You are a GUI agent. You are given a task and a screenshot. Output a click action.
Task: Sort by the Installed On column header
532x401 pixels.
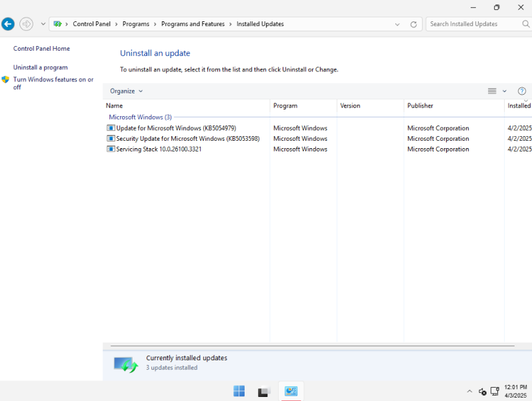[x=519, y=105]
